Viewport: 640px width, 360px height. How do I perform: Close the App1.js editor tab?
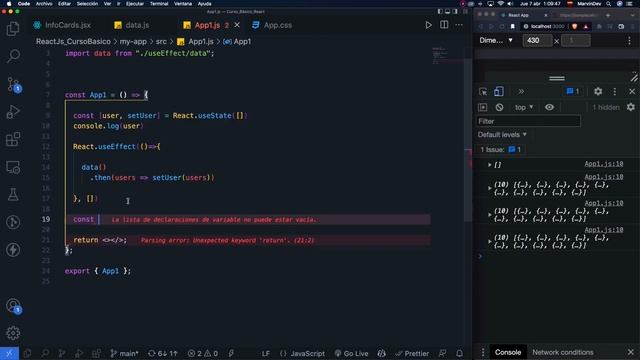click(237, 25)
